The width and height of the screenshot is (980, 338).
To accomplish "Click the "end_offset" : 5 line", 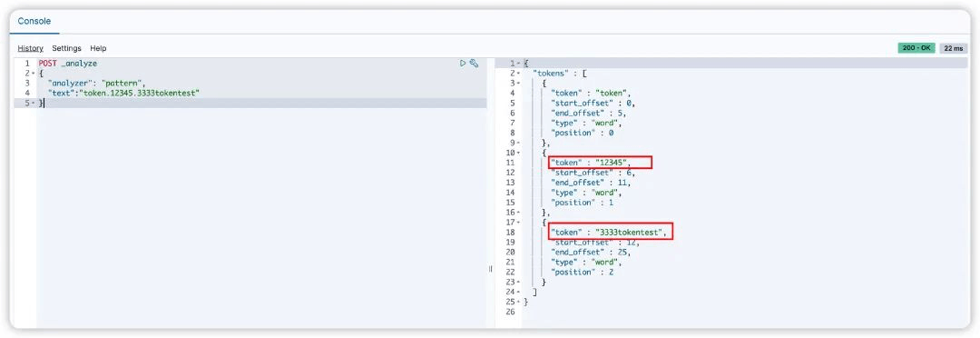I will (588, 114).
